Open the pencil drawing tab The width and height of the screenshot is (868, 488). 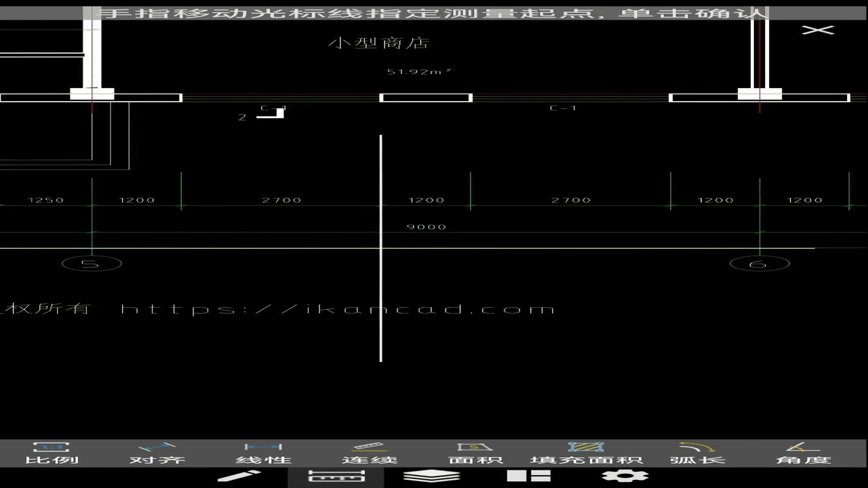(239, 476)
